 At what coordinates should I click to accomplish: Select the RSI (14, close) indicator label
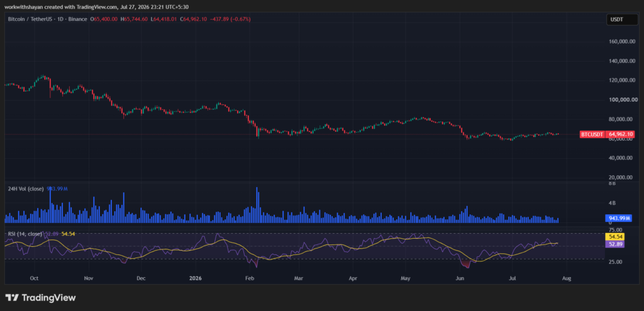[25, 234]
